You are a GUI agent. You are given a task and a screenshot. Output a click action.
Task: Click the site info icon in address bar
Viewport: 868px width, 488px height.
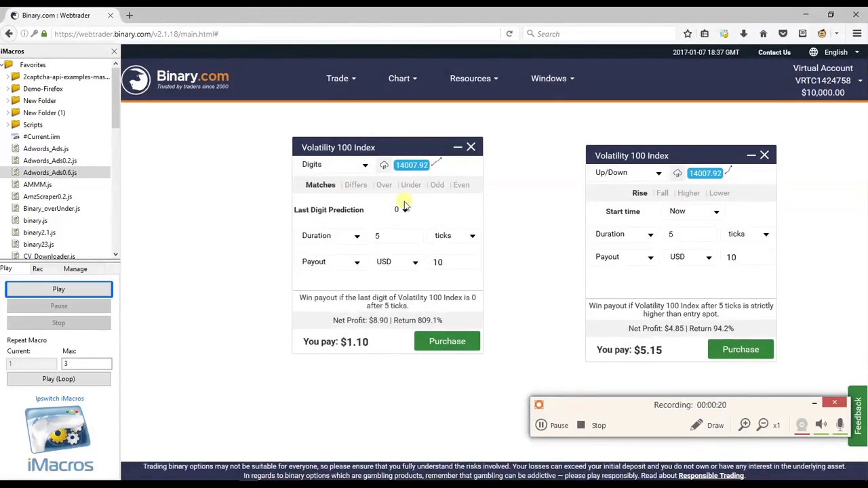[24, 34]
